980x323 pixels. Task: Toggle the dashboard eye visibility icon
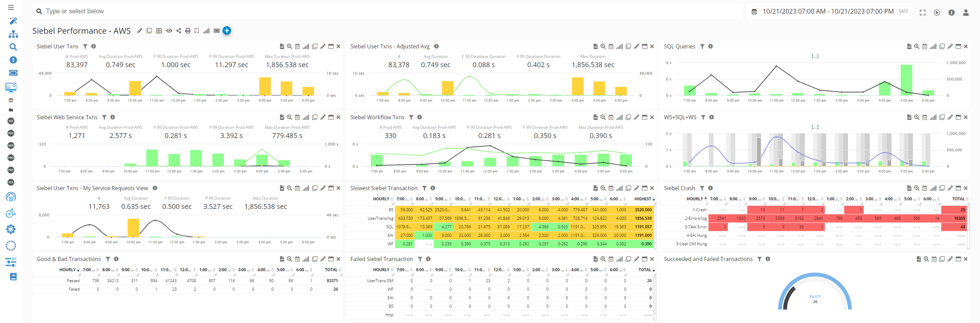pyautogui.click(x=169, y=31)
